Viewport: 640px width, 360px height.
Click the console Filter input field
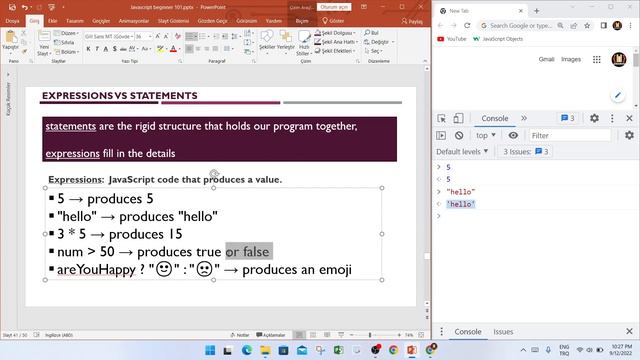(x=569, y=136)
